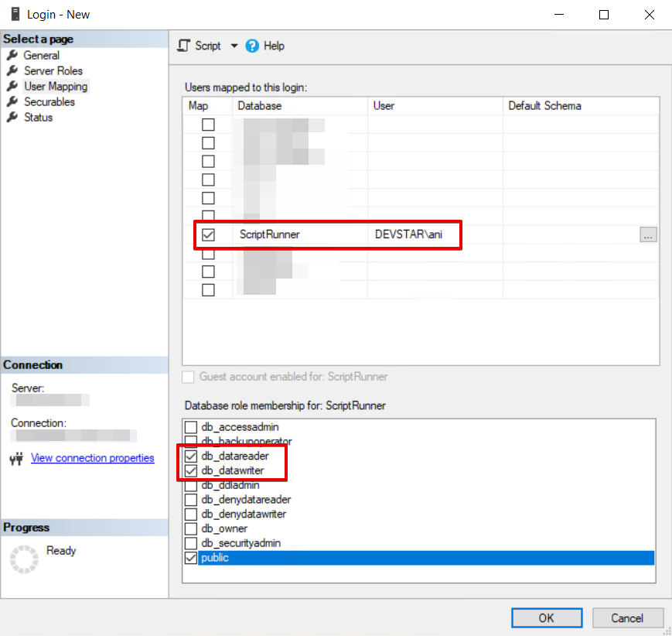Click the wrench icon beside Status

(x=12, y=117)
